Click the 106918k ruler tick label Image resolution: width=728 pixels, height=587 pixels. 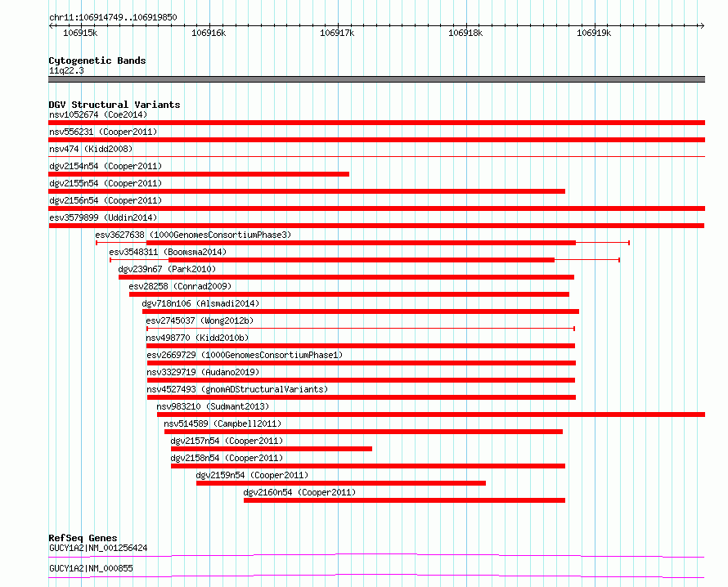[x=465, y=33]
